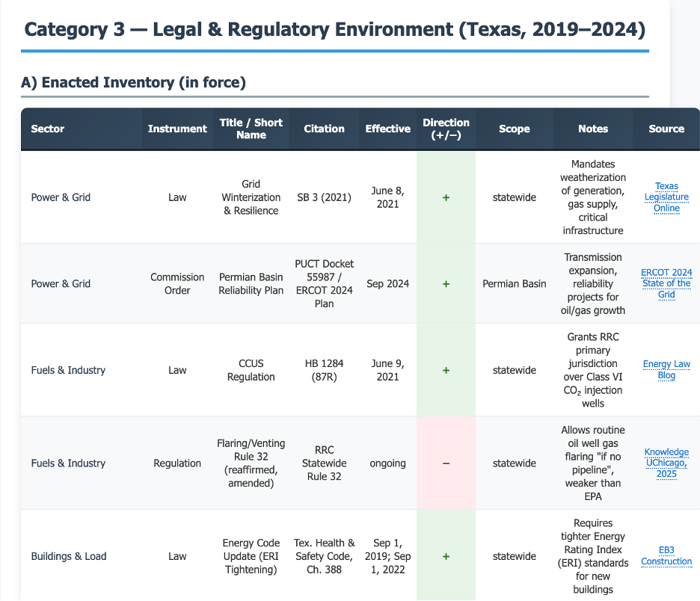Click the Source column header
This screenshot has width=700, height=601.
(666, 129)
